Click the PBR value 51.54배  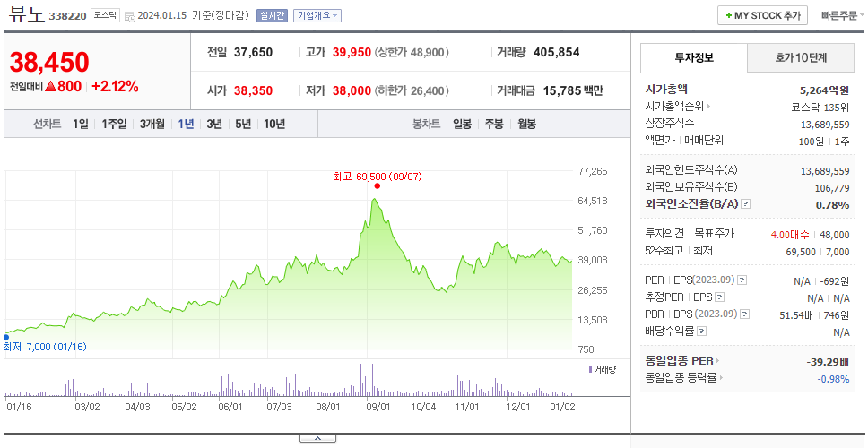click(796, 315)
